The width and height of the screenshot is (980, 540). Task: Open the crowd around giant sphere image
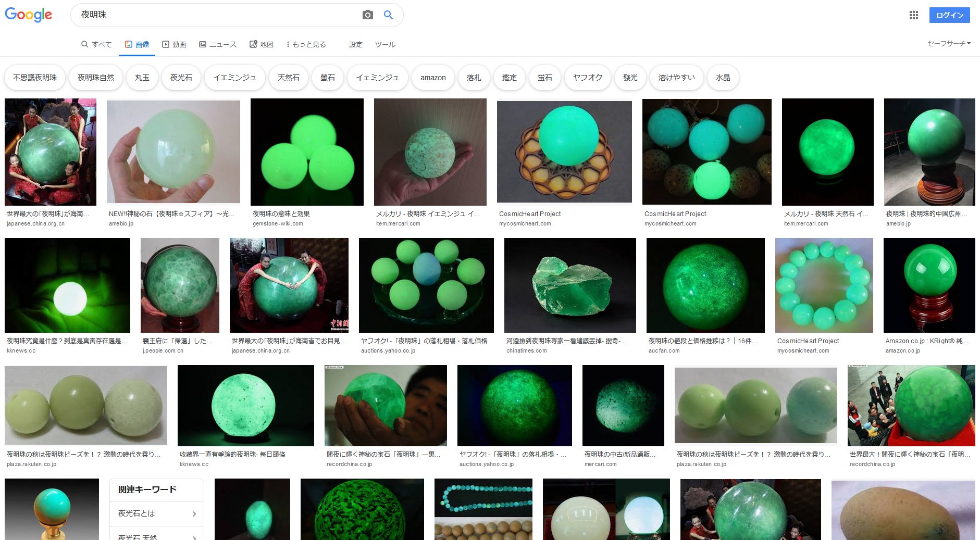(x=911, y=406)
